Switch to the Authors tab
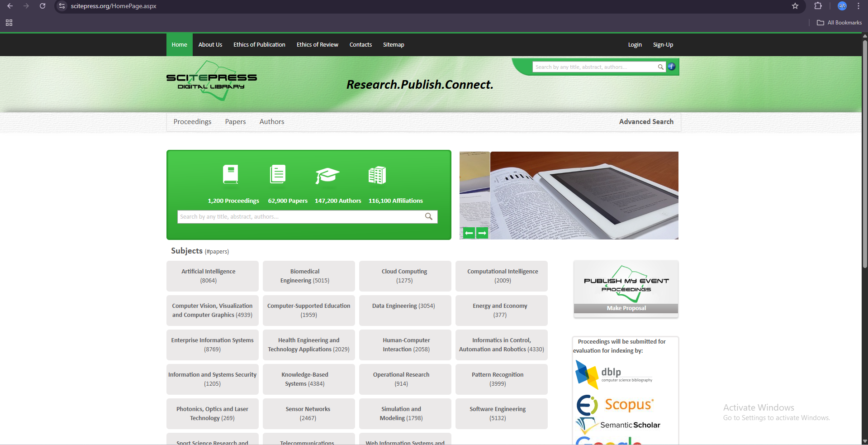The image size is (868, 445). [271, 122]
